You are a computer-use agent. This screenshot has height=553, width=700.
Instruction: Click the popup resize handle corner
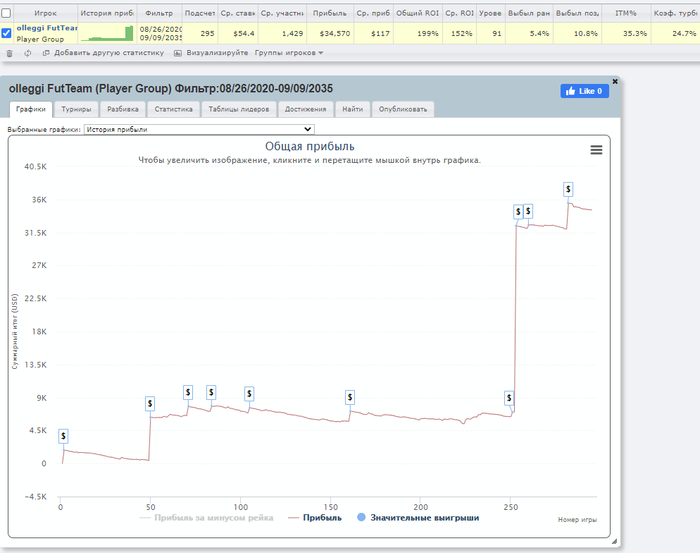(614, 541)
